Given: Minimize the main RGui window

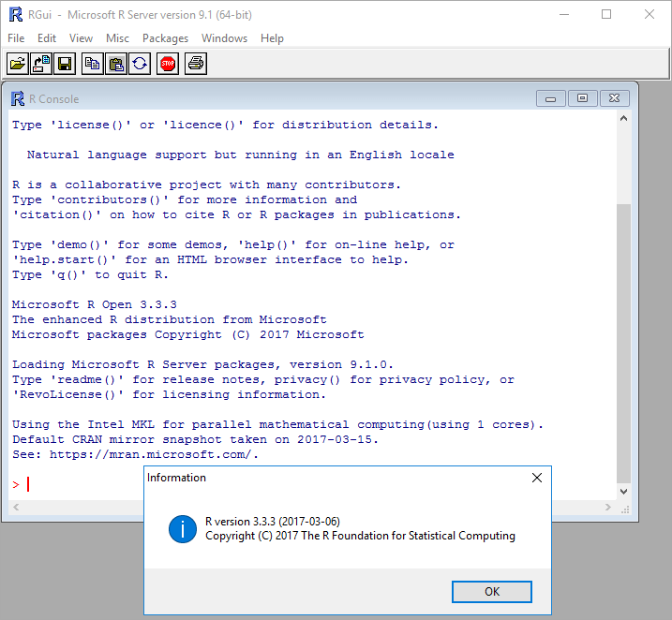Looking at the screenshot, I should (564, 15).
